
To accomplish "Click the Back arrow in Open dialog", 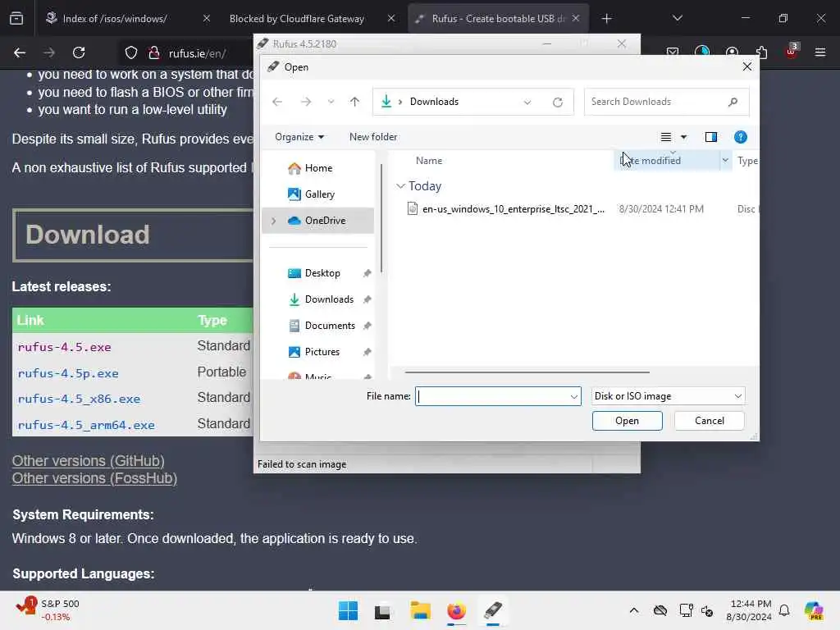I will point(277,102).
